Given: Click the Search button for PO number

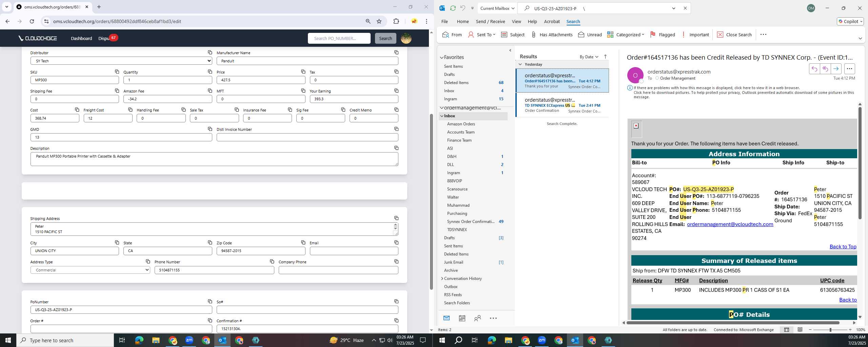Looking at the screenshot, I should [x=386, y=38].
